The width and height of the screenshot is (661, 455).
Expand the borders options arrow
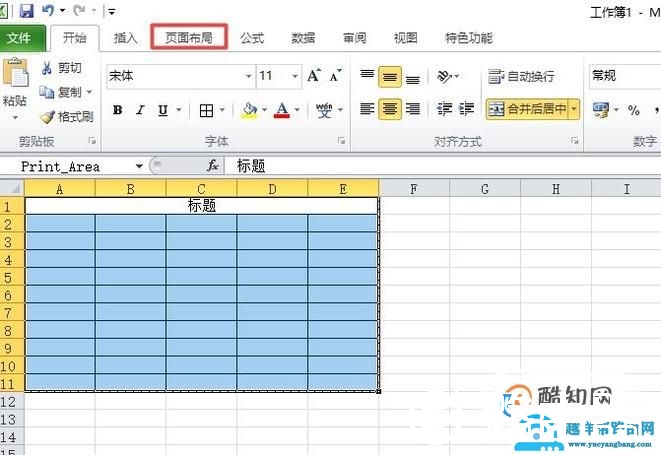click(222, 110)
